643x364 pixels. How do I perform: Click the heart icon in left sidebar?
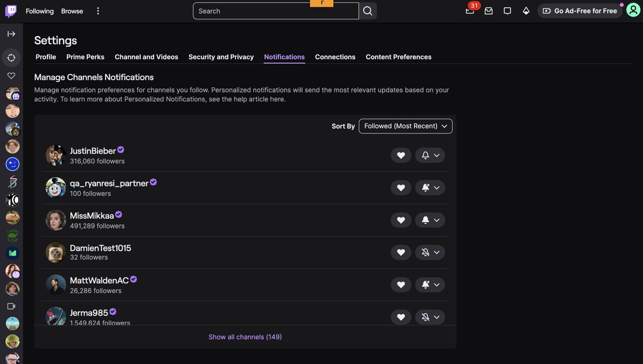pos(11,75)
